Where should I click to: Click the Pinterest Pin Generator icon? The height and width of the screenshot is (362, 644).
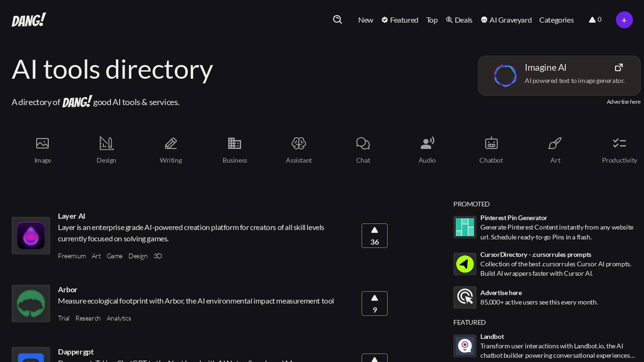(465, 227)
